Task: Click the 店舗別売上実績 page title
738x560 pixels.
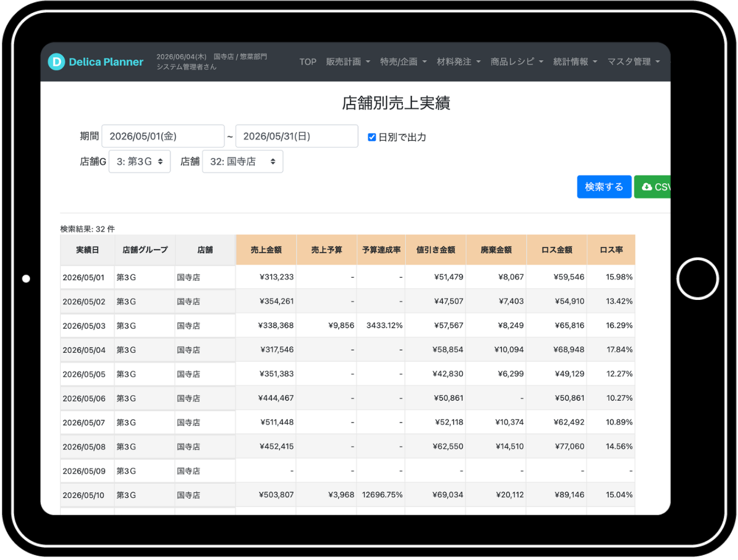Action: [396, 103]
